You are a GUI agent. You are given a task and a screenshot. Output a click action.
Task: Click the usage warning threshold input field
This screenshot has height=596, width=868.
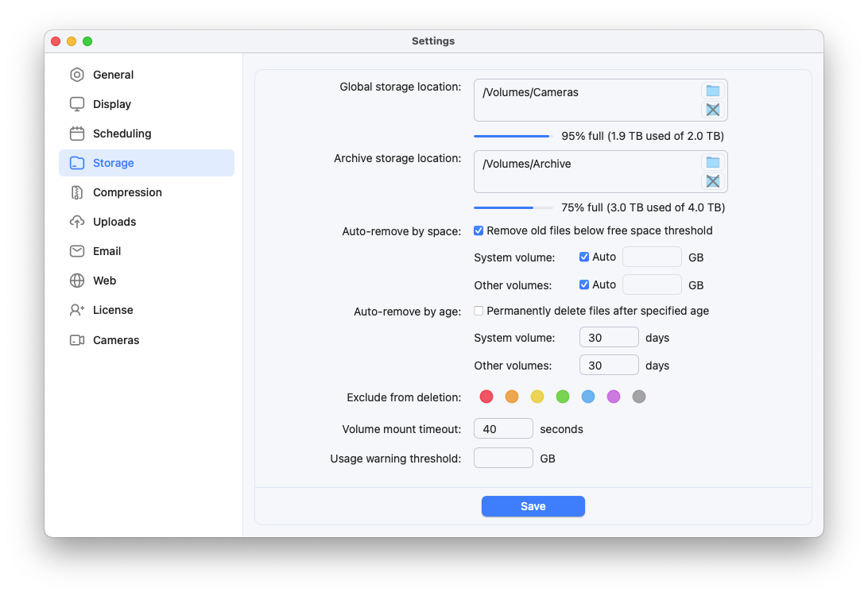pos(503,458)
